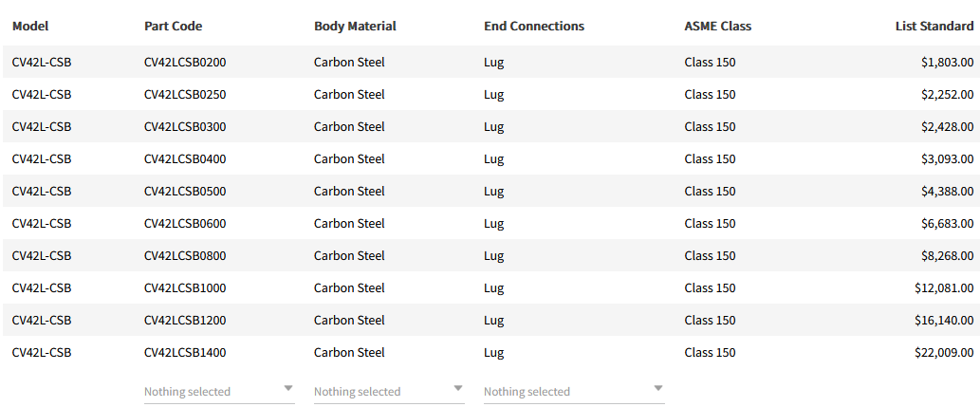This screenshot has height=407, width=980.
Task: Click the Part Code column header
Action: click(x=173, y=26)
